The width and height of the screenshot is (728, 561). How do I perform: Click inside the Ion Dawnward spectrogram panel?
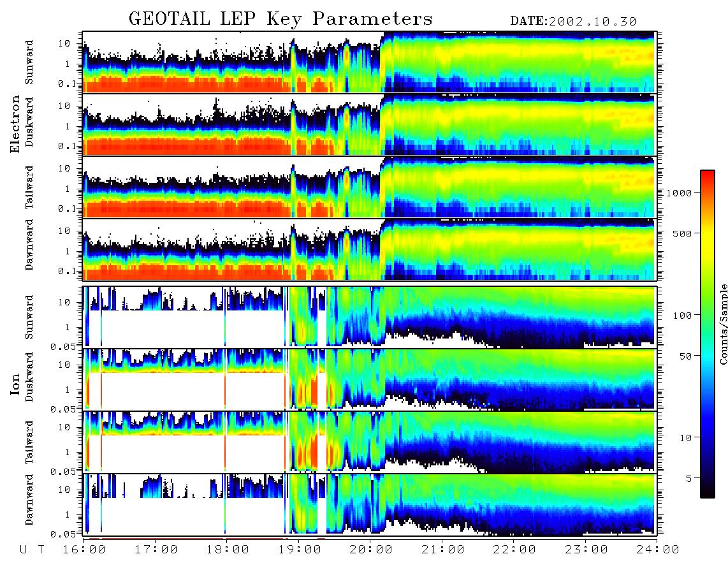369,504
